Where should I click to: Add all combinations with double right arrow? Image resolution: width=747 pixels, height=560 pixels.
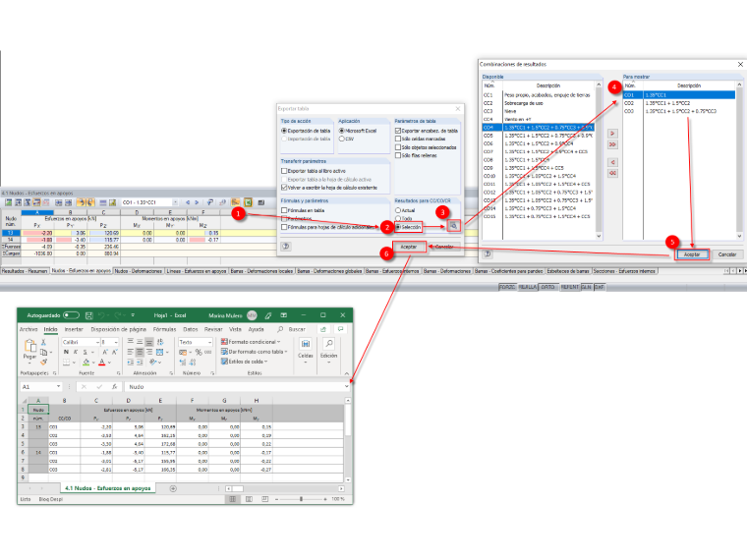(612, 144)
